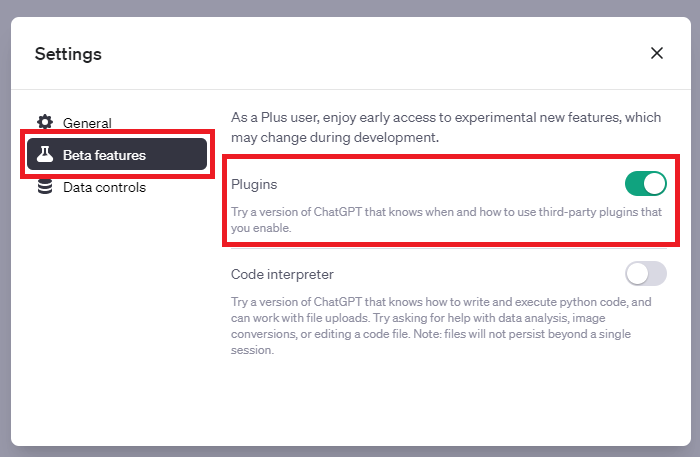Click the Plugins label text
Image resolution: width=700 pixels, height=457 pixels.
254,185
